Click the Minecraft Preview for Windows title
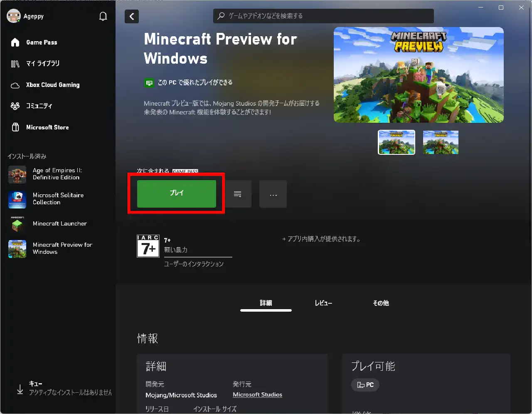The width and height of the screenshot is (532, 414). pos(220,49)
